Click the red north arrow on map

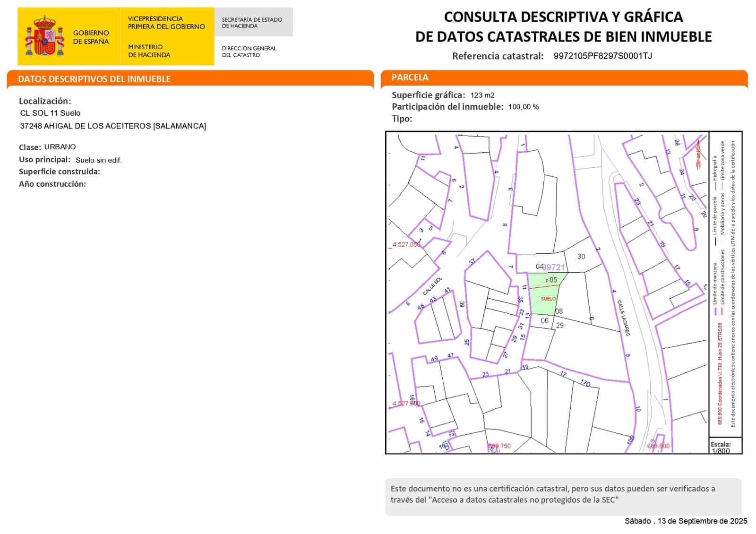pyautogui.click(x=698, y=154)
